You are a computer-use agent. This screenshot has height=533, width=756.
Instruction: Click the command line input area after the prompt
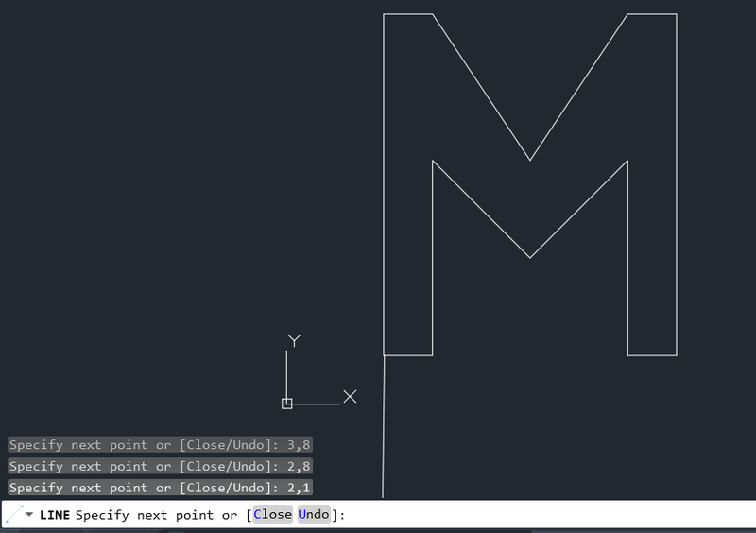click(x=550, y=515)
